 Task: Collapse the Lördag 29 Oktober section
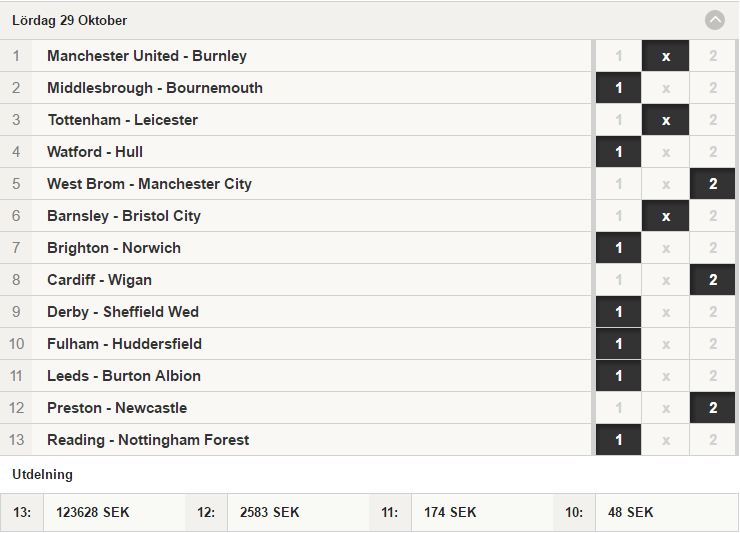click(715, 20)
